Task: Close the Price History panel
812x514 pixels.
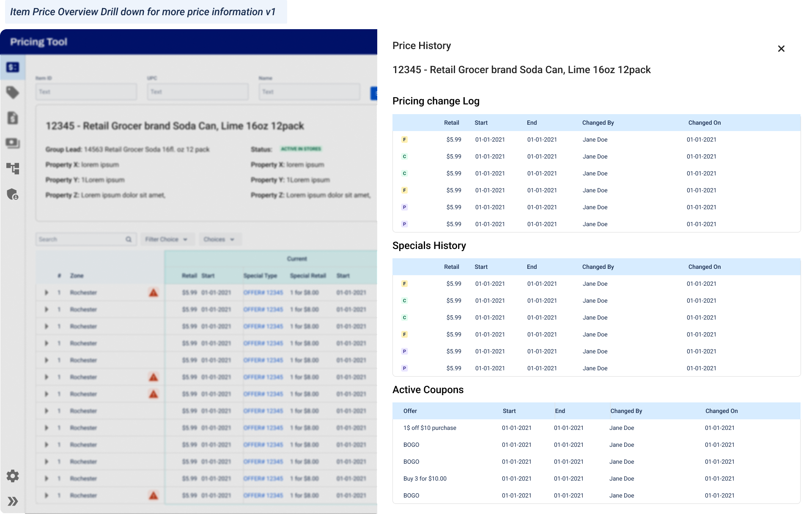Action: coord(781,49)
